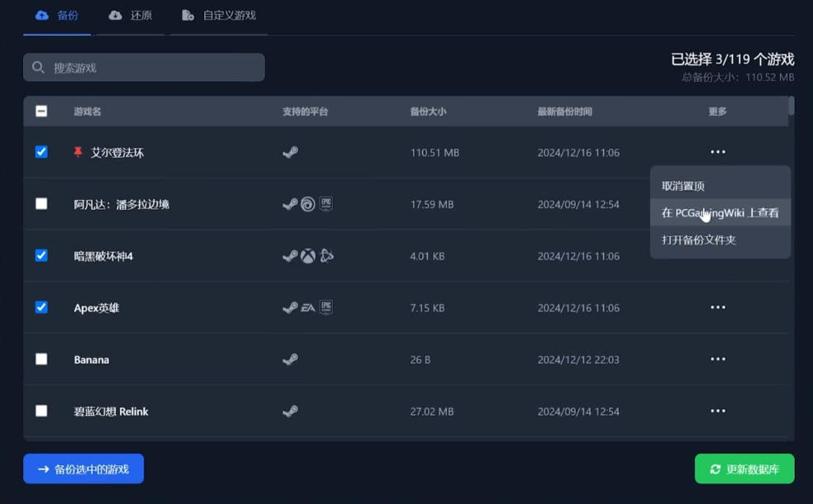Click the 26 B size value
The image size is (813, 504).
pos(420,360)
